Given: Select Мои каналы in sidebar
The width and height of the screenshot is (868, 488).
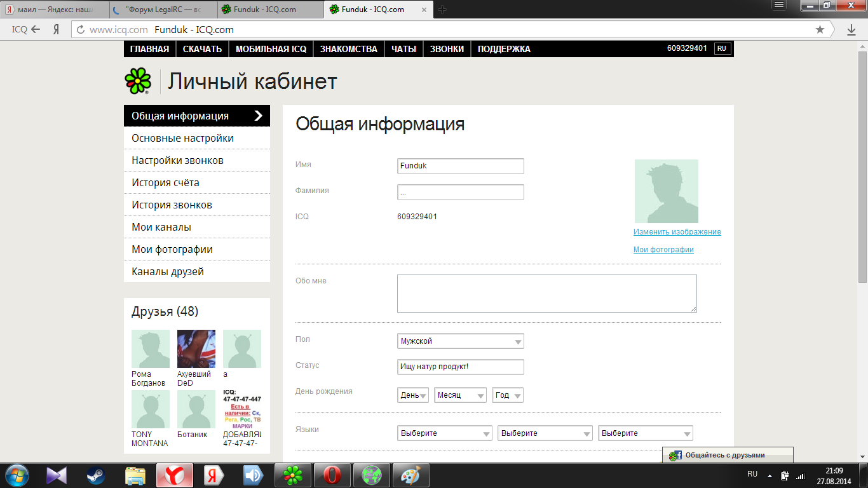Looking at the screenshot, I should [x=197, y=227].
